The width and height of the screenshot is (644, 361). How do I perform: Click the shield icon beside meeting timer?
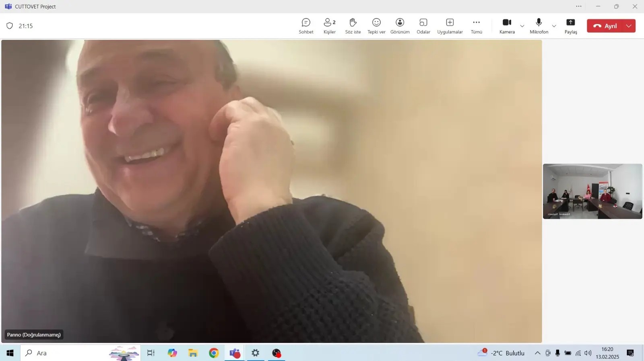pos(10,26)
